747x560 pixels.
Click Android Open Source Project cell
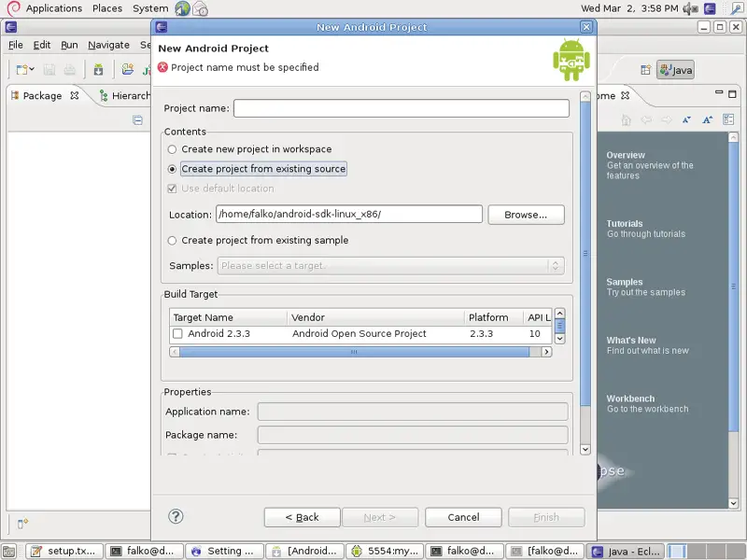coord(359,334)
